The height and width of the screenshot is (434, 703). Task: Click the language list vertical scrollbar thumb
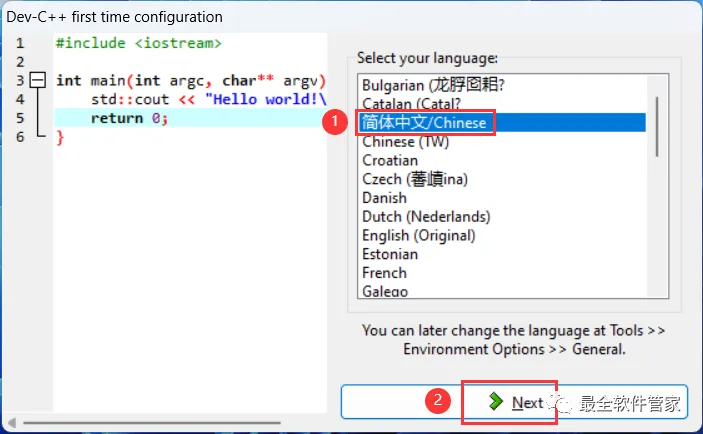[x=657, y=127]
